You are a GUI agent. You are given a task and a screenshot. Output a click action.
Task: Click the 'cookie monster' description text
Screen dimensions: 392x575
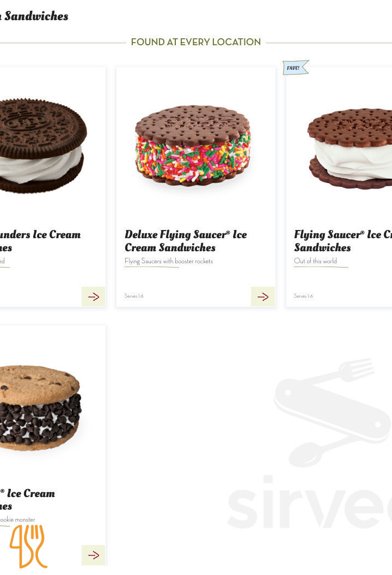[x=17, y=519]
